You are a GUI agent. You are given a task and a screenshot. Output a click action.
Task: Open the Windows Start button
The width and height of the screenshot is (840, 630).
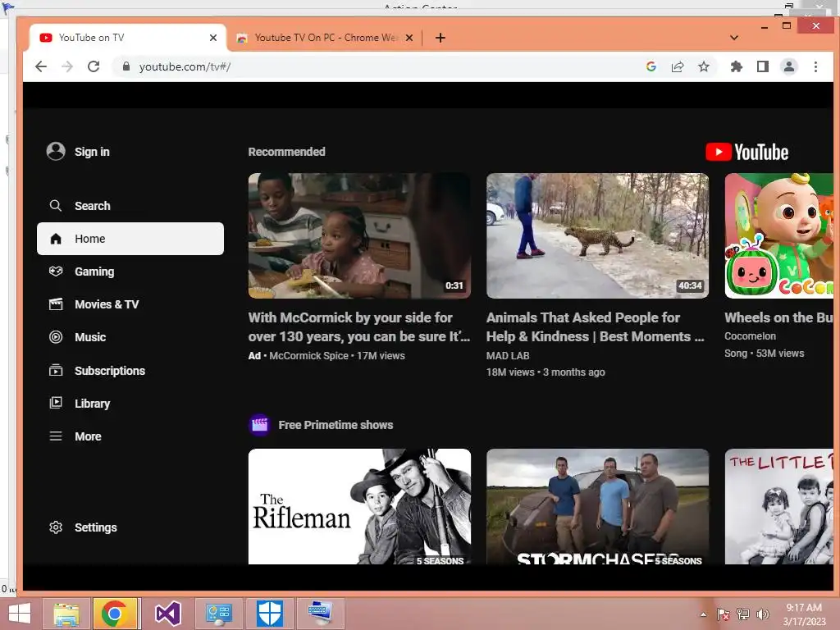point(20,614)
